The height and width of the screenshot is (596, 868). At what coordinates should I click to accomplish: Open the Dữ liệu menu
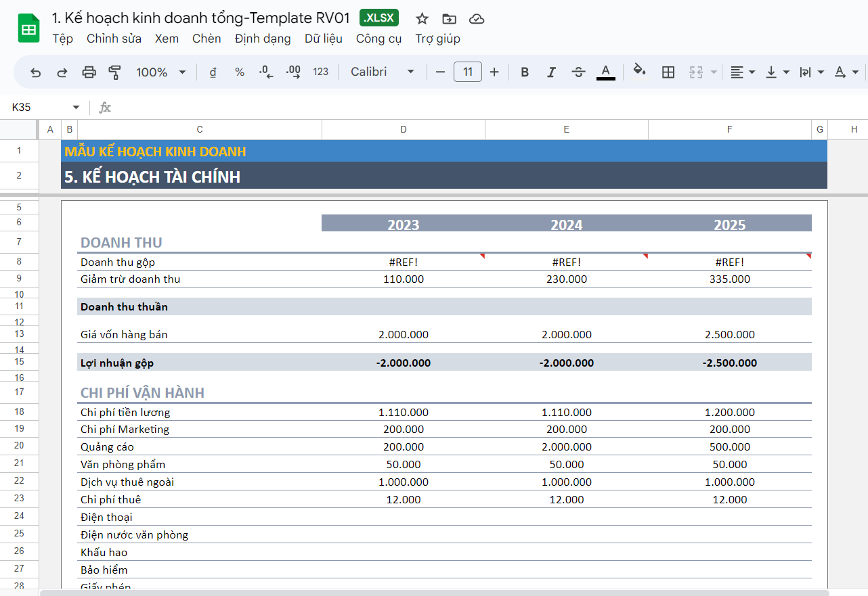(x=324, y=39)
